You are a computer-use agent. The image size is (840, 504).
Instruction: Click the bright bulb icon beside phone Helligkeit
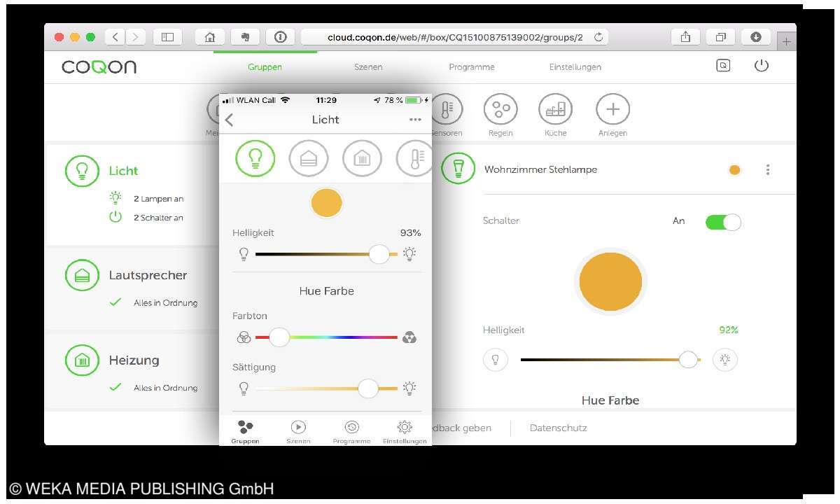(409, 254)
